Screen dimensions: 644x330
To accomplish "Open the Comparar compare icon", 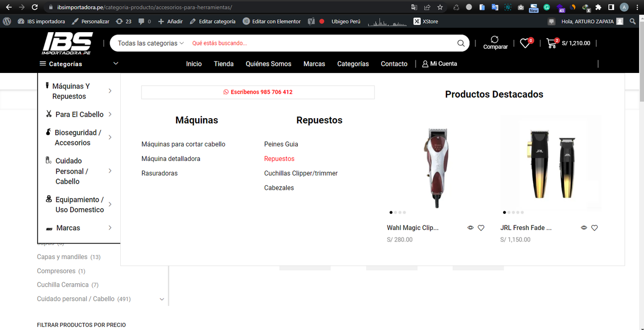I will 495,43.
